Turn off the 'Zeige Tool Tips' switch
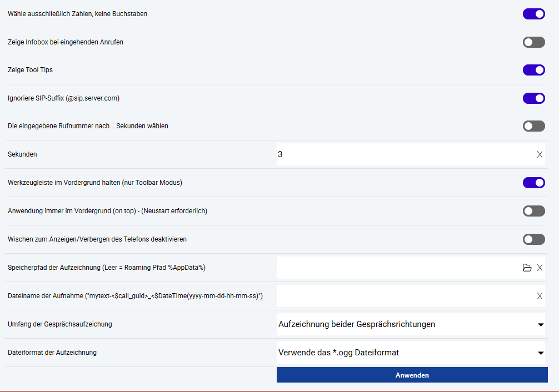 click(x=533, y=70)
